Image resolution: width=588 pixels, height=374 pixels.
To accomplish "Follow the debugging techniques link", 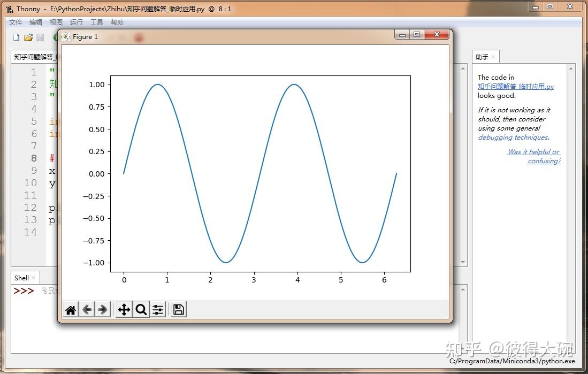I will tap(513, 138).
